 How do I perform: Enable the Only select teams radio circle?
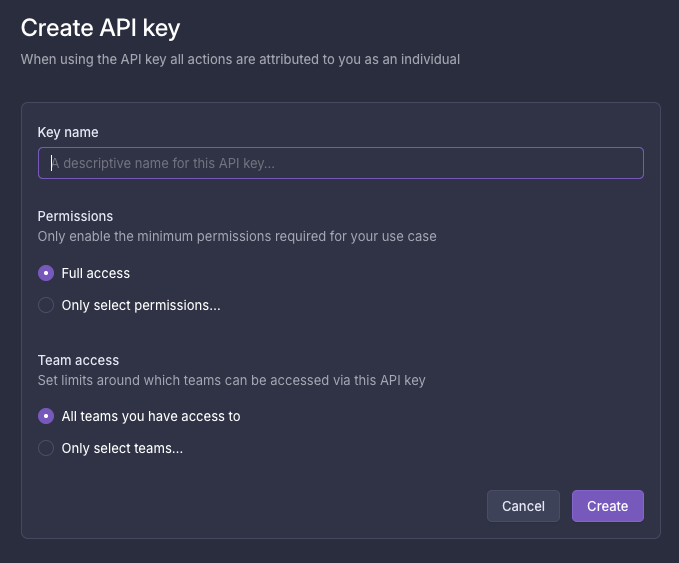(46, 448)
